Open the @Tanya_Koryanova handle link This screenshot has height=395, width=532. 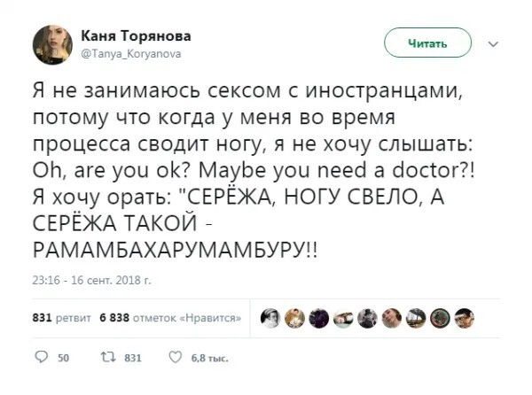131,53
